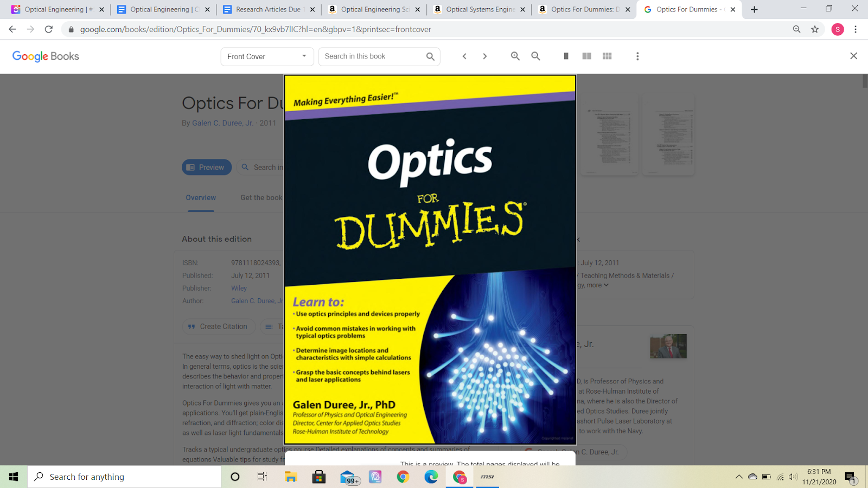Click the browser back arrow
The width and height of the screenshot is (868, 488).
tap(12, 29)
